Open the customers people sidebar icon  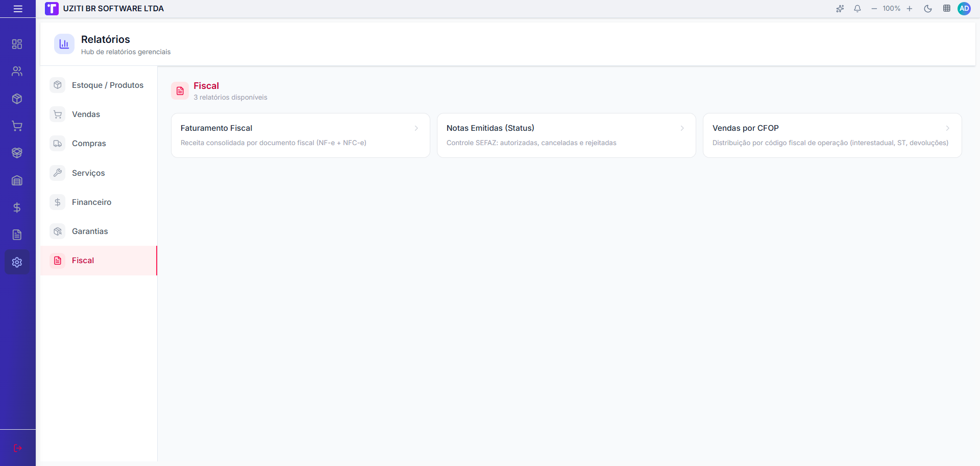click(x=17, y=71)
